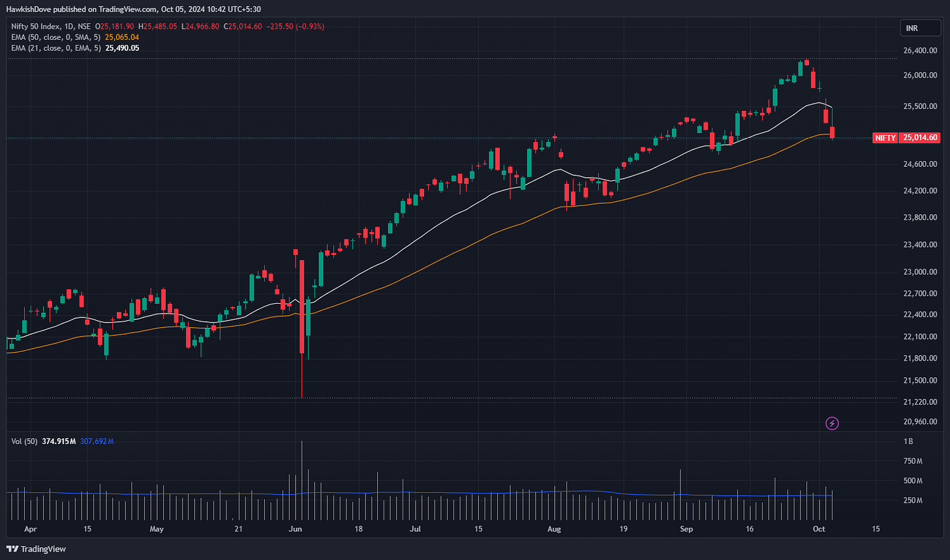
Task: Click the 18 date label on the time axis
Action: coord(359,529)
